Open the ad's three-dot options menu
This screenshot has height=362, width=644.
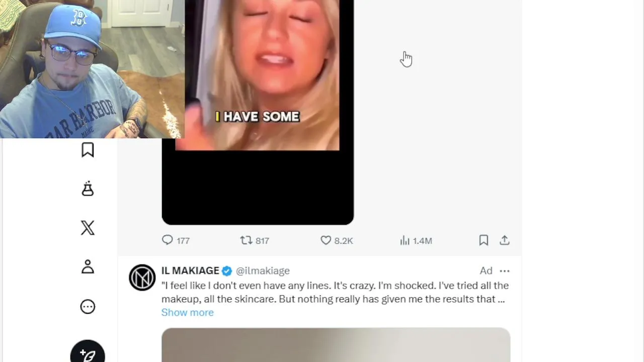[505, 271]
